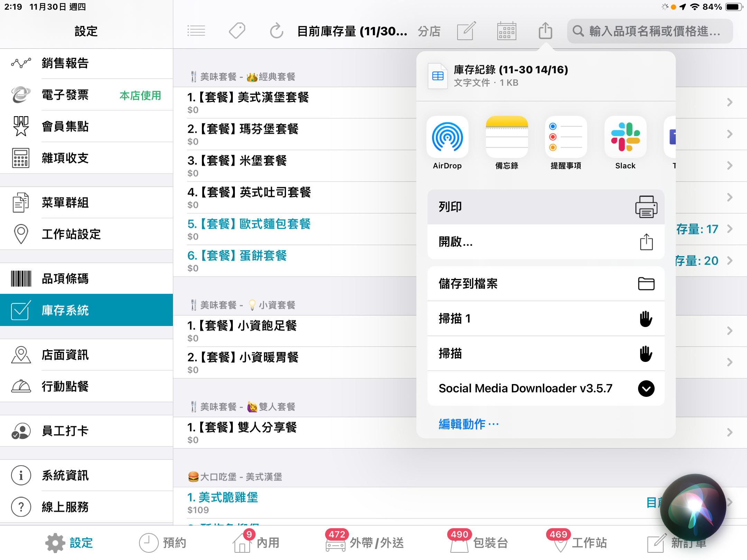Viewport: 747px width, 560px height.
Task: Click the item name search field
Action: [x=649, y=31]
